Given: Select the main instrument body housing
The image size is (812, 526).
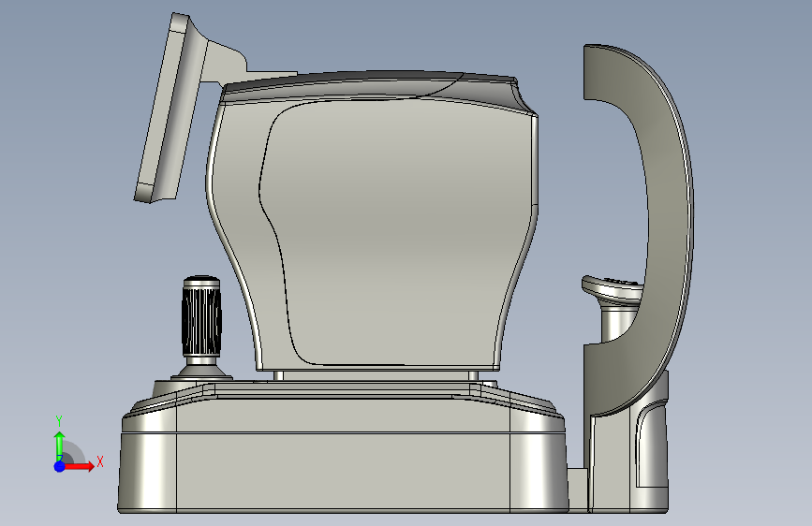Looking at the screenshot, I should [x=372, y=220].
